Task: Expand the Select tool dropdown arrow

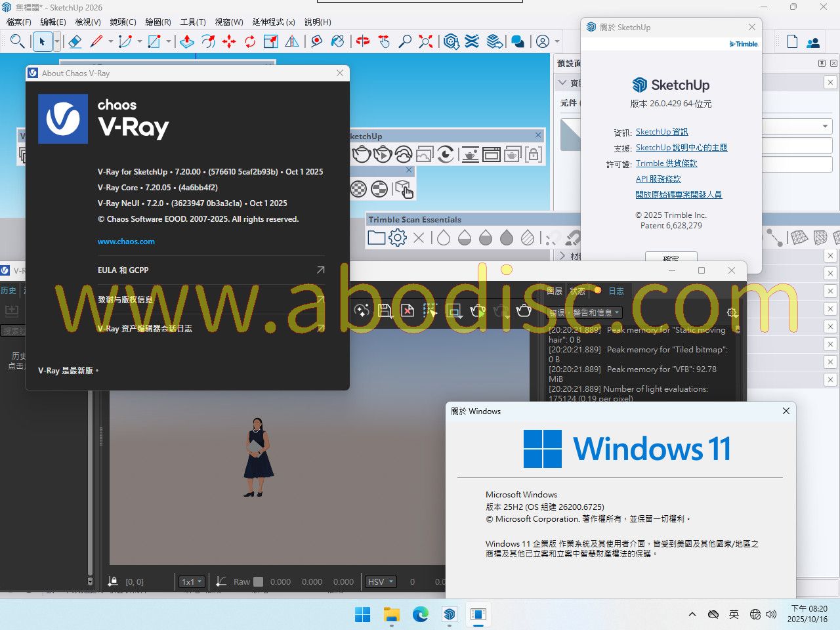Action: coord(57,42)
